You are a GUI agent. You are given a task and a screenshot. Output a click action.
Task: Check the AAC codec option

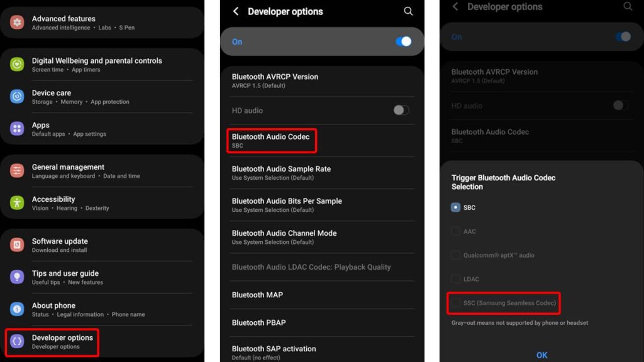(456, 231)
